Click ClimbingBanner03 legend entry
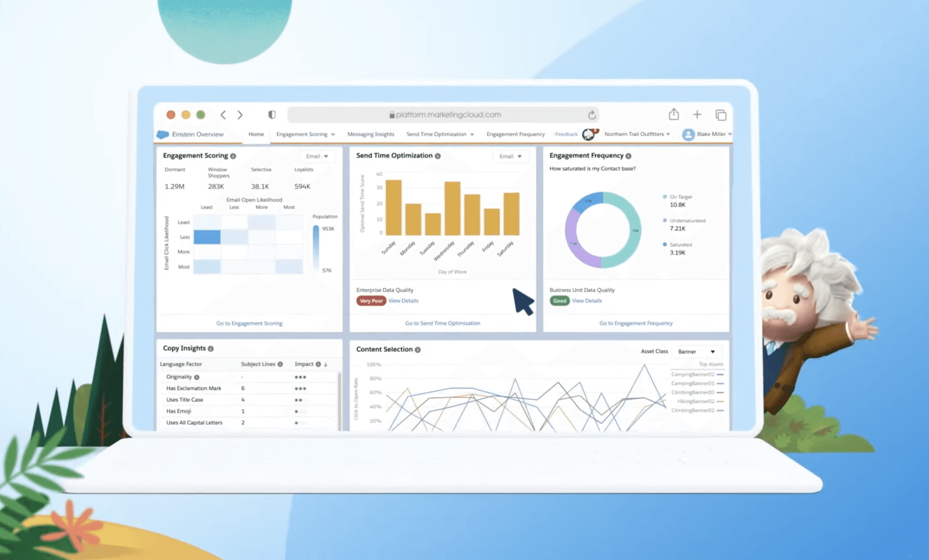This screenshot has height=560, width=929. pyautogui.click(x=697, y=392)
